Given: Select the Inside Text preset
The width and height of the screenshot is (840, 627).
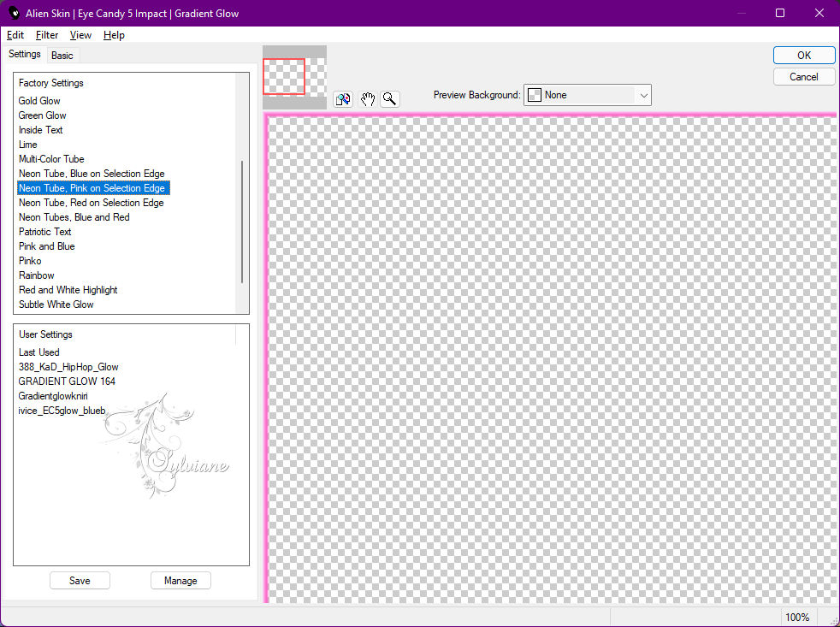Looking at the screenshot, I should click(x=41, y=130).
